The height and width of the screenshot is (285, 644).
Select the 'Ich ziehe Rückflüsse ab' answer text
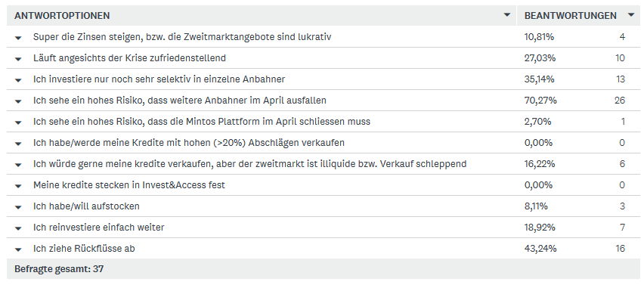[x=84, y=249]
